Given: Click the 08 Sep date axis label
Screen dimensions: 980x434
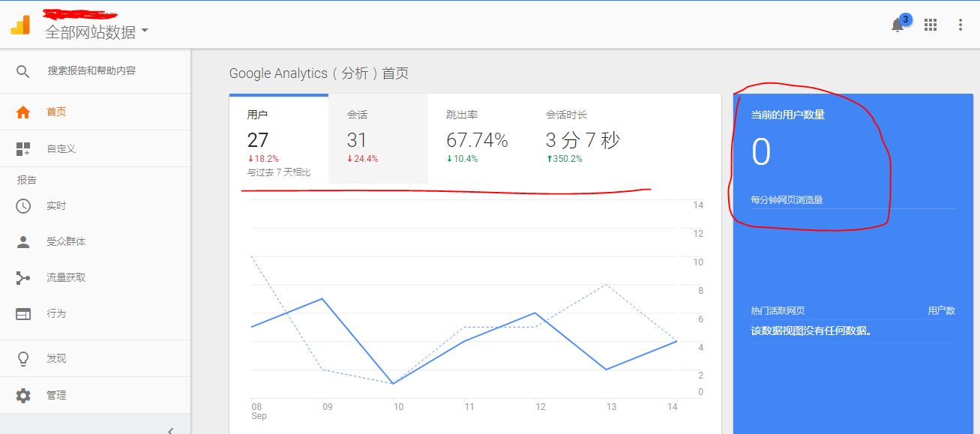Looking at the screenshot, I should [x=259, y=411].
